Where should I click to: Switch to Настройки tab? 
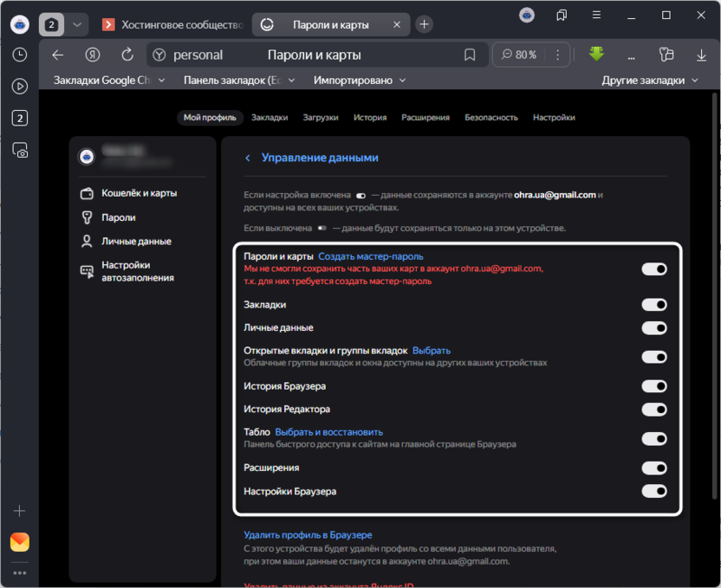(554, 118)
